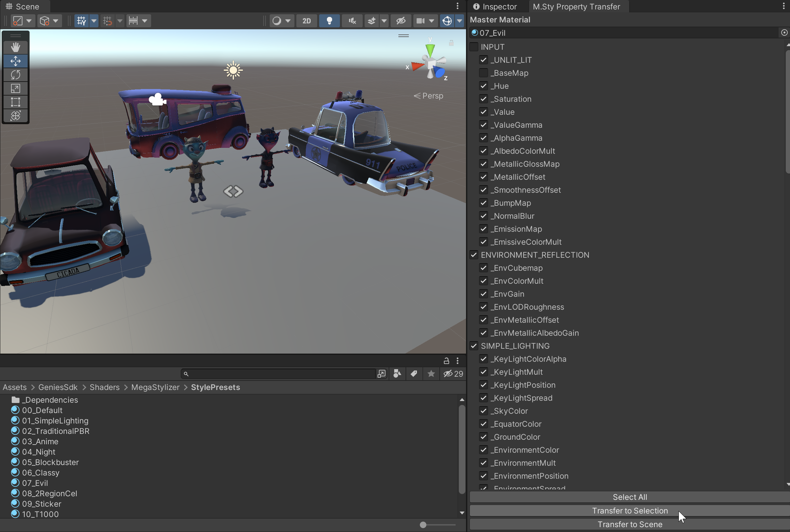Open the grid visibility dropdown arrow
This screenshot has width=790, height=532.
click(x=94, y=21)
